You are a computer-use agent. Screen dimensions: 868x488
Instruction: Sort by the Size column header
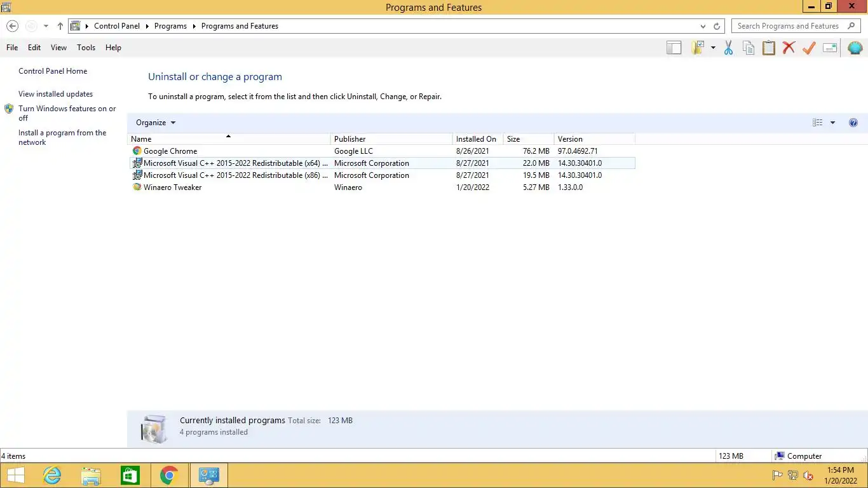click(x=529, y=139)
